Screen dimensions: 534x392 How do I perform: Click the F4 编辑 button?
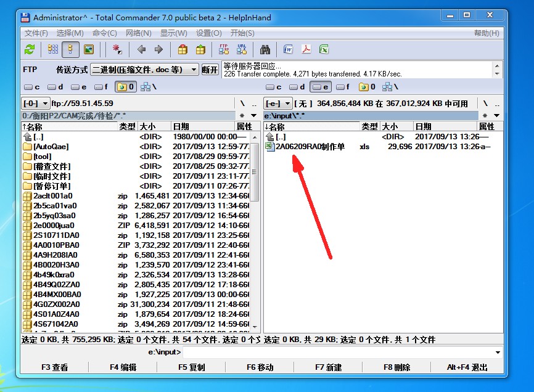(x=123, y=367)
